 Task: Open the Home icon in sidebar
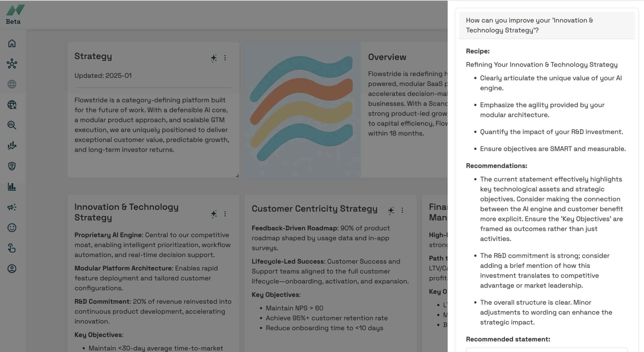[x=12, y=43]
